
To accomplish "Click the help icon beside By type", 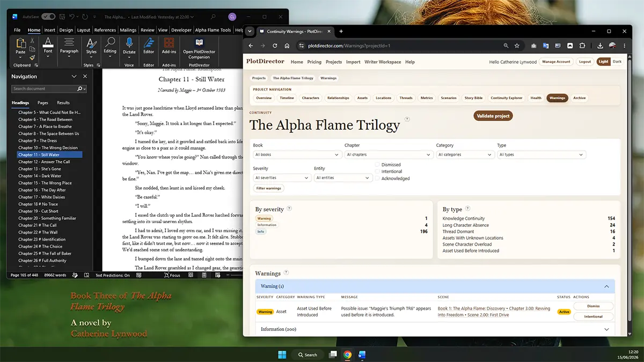I will 467,209.
